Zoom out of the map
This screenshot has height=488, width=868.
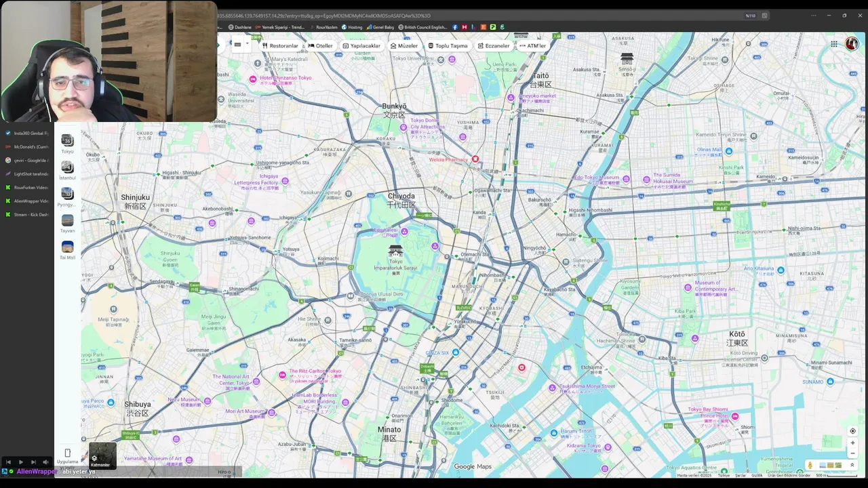click(852, 453)
